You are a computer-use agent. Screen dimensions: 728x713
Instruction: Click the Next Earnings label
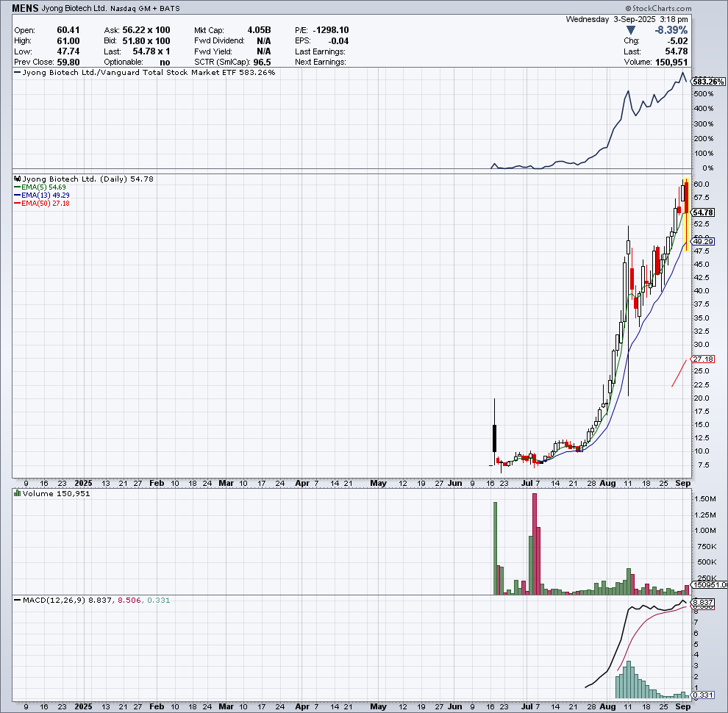pyautogui.click(x=321, y=62)
